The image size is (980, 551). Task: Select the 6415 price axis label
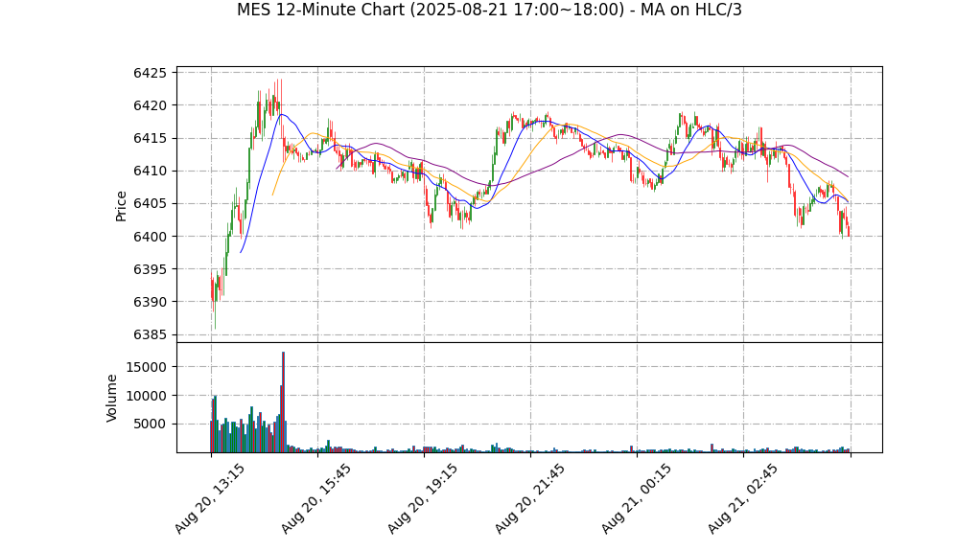click(150, 139)
